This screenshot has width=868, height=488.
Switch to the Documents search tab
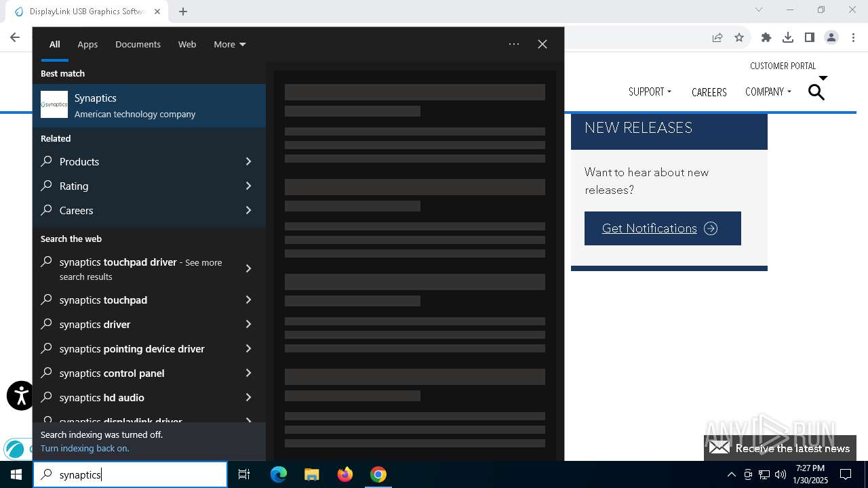pyautogui.click(x=138, y=45)
